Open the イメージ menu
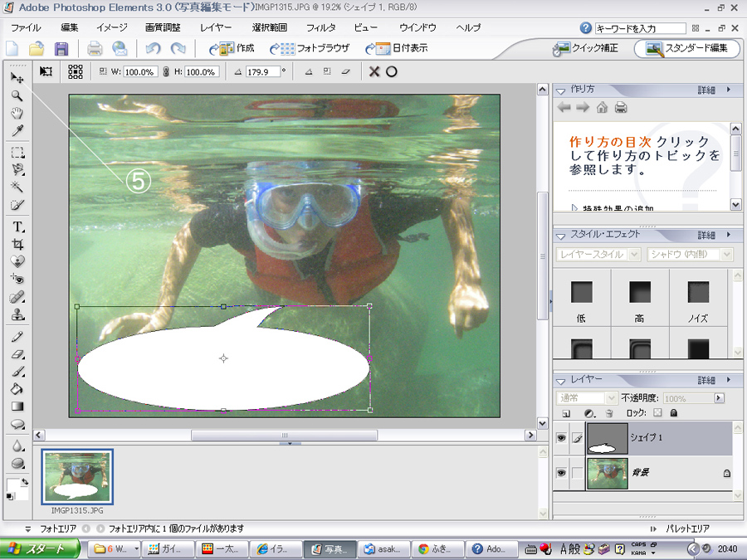The height and width of the screenshot is (560, 747). (111, 27)
